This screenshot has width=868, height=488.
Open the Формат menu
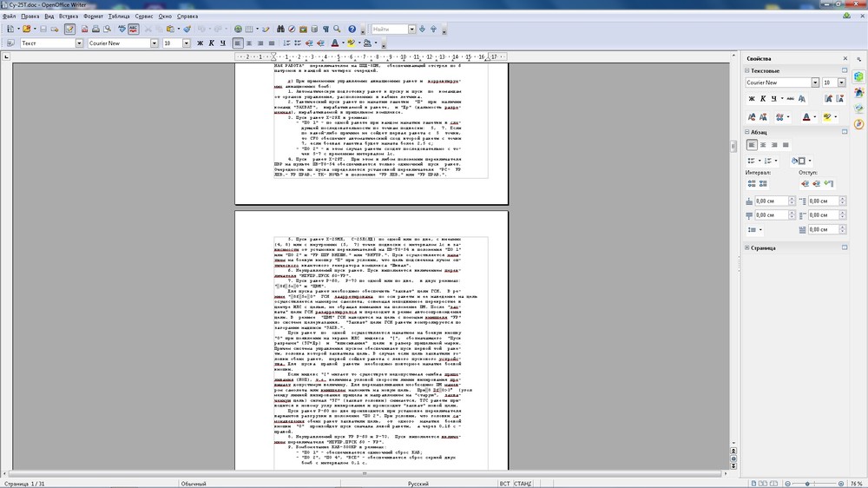point(93,16)
